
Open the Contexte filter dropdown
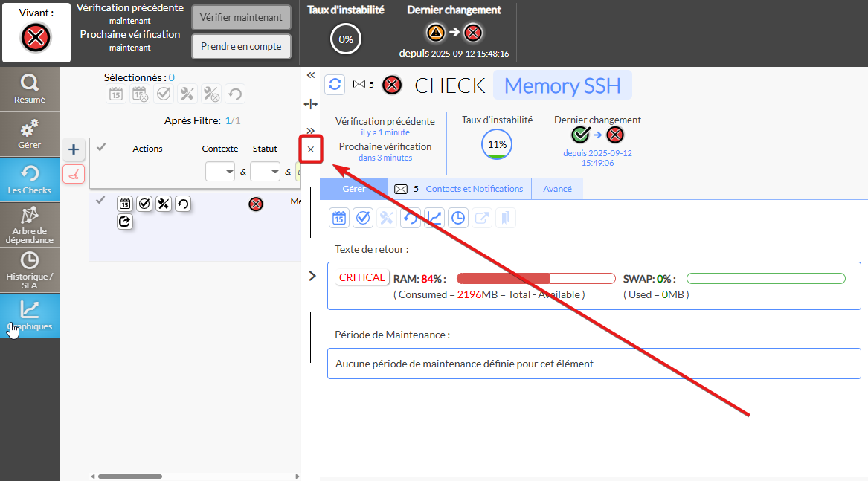(220, 171)
